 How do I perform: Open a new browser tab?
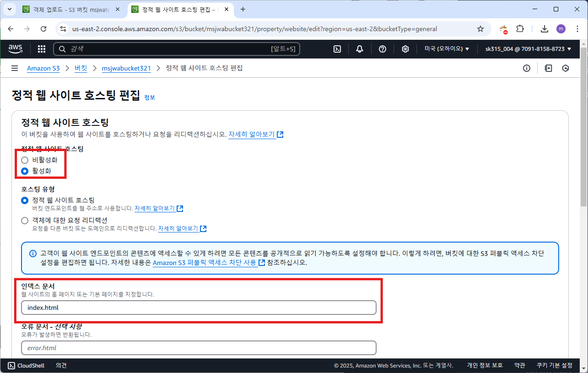tap(243, 9)
